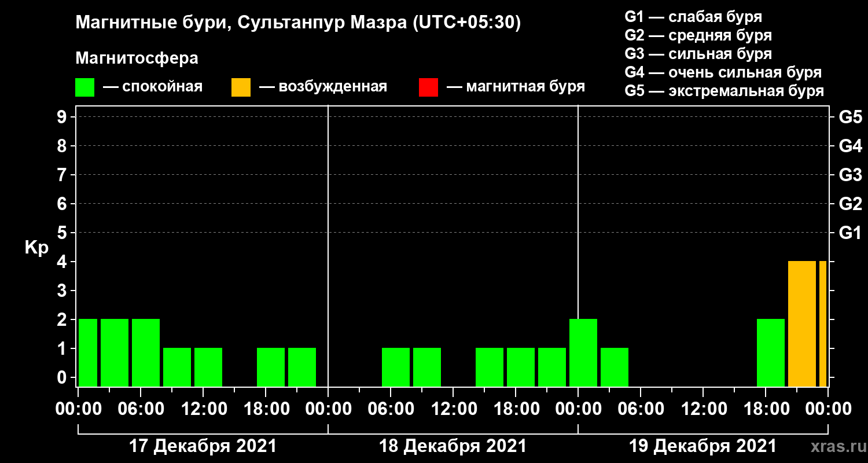Click the red 'магнитная буря' legend swatch
868x463 pixels.
428,87
